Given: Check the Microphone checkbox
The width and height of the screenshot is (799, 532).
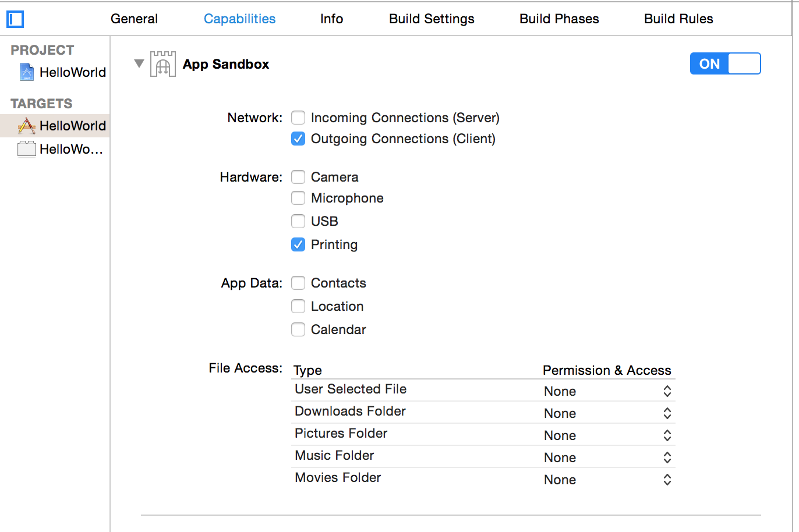Looking at the screenshot, I should (x=298, y=198).
